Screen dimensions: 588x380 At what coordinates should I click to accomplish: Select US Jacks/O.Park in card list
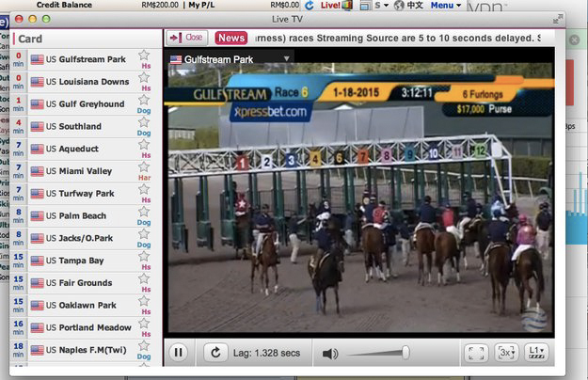[x=86, y=238]
